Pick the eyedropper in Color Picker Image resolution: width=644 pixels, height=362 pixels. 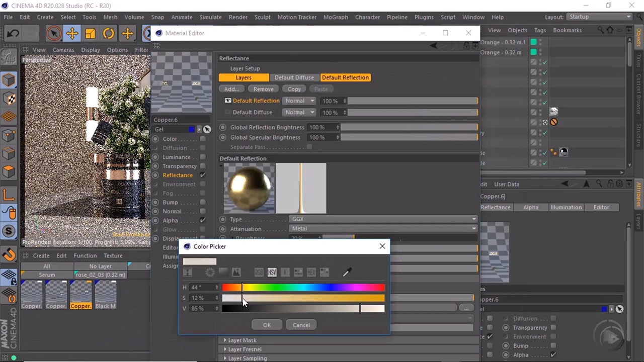point(347,273)
